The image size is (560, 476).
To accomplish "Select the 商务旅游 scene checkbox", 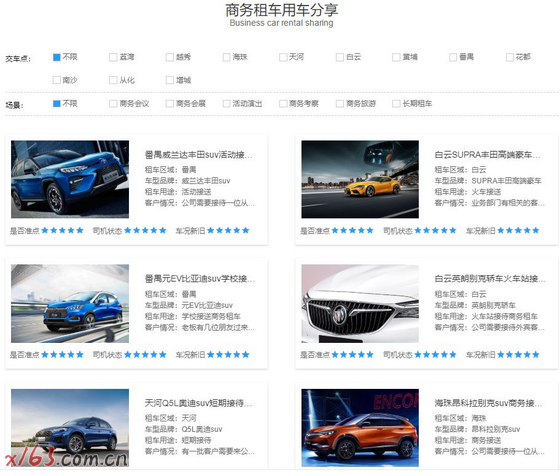I will coord(340,104).
